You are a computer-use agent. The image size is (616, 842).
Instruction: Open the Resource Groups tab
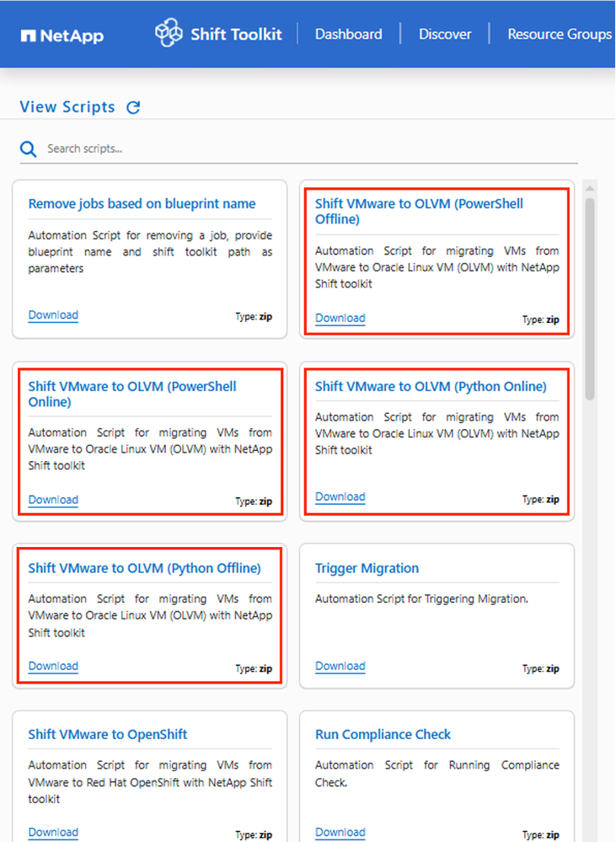pyautogui.click(x=560, y=35)
